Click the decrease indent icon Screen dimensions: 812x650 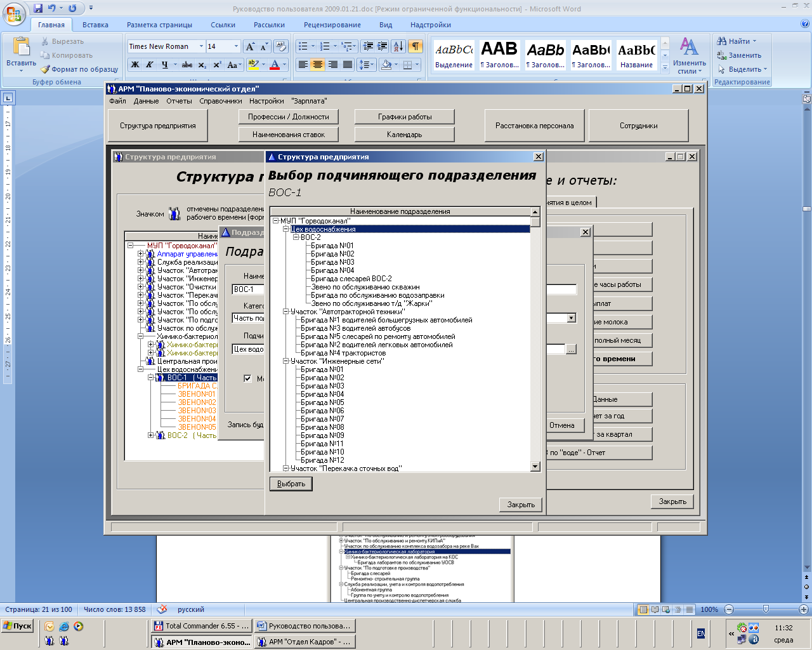tap(368, 46)
